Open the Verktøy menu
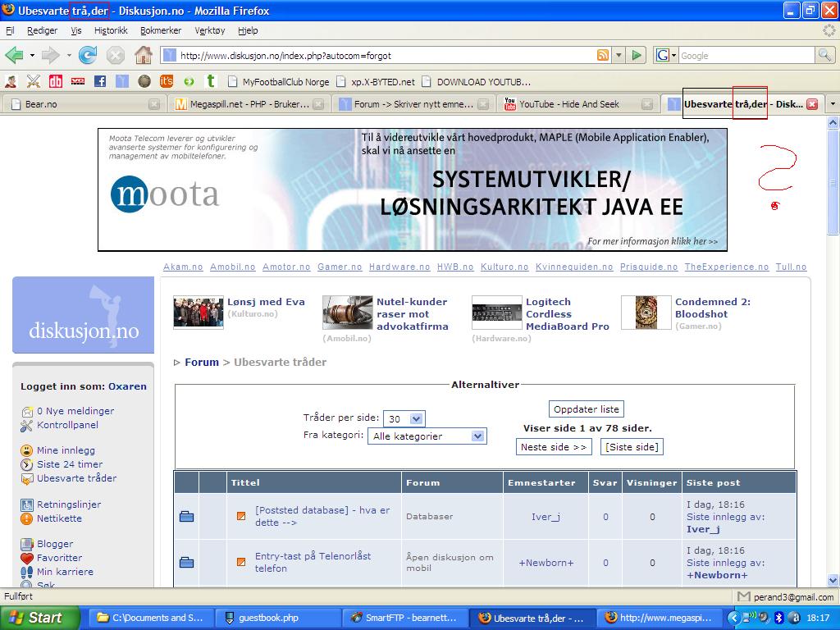840x630 pixels. [209, 30]
